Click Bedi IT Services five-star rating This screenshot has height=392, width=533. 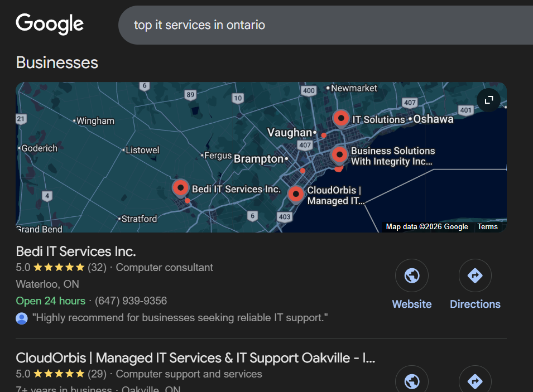[59, 268]
